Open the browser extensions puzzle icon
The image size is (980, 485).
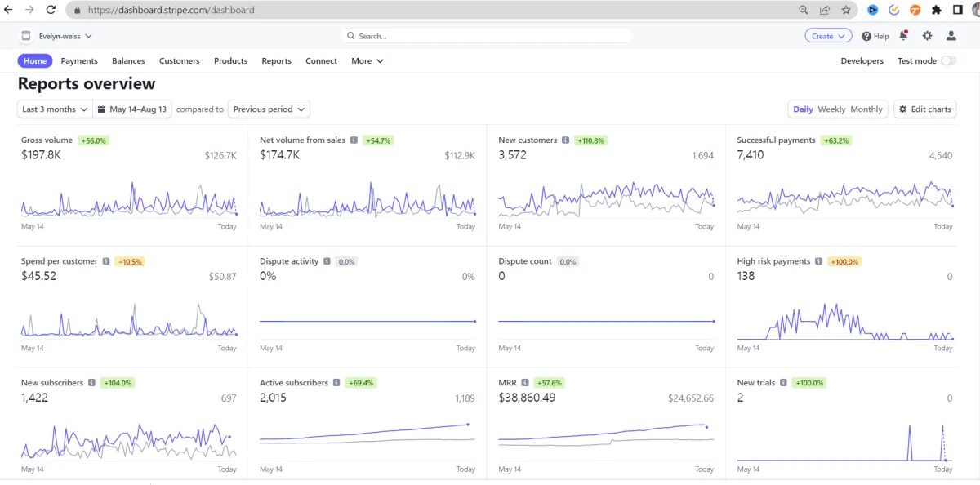tap(936, 11)
